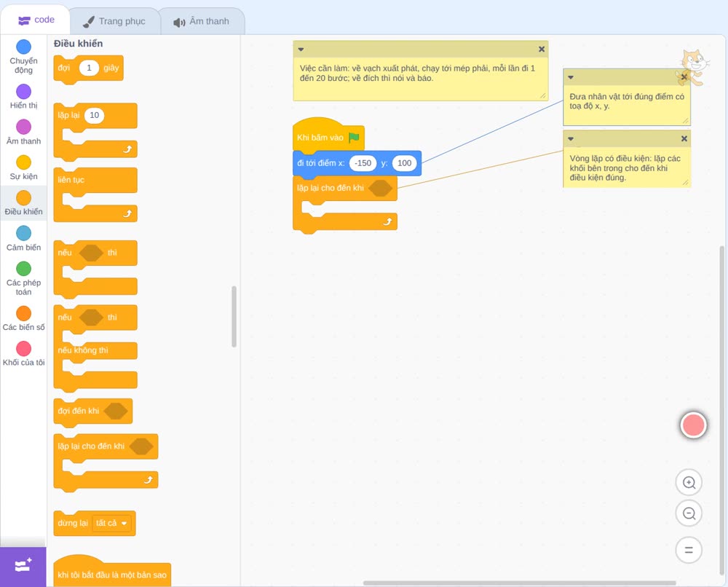Collapse the 'Đưa nhân vật tới' comment note
Screen dimensions: 728x587
(571, 77)
